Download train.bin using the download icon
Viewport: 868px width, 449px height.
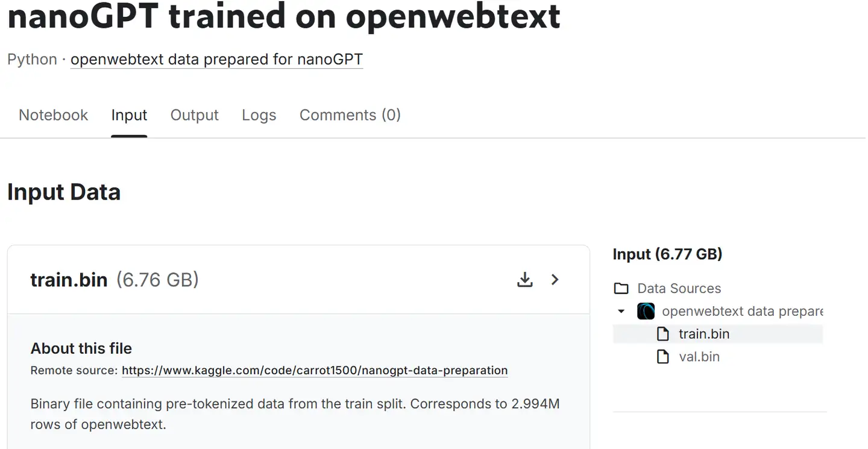pyautogui.click(x=525, y=280)
